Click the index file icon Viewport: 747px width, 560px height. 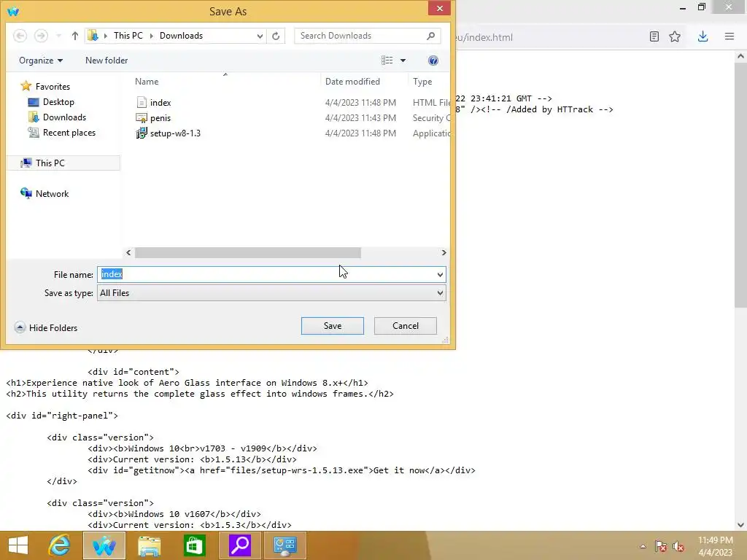point(142,102)
